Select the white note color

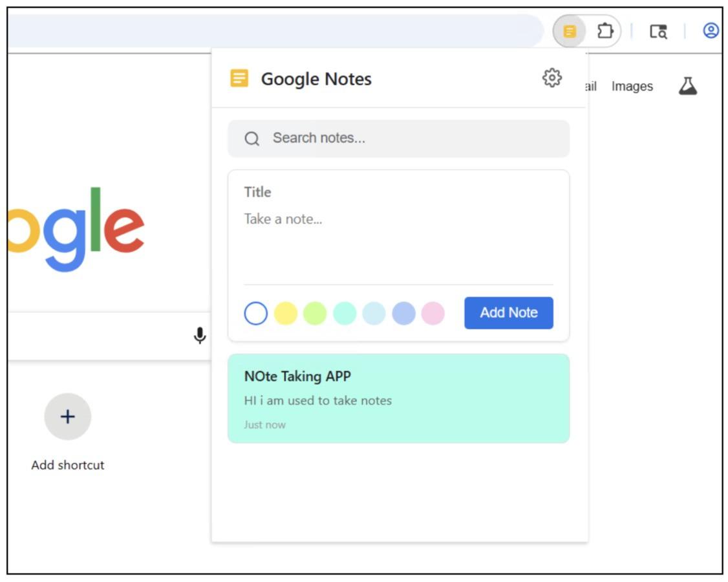pyautogui.click(x=256, y=313)
